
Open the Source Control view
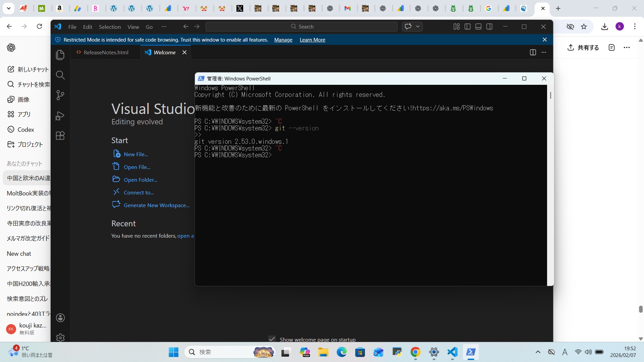pos(60,96)
